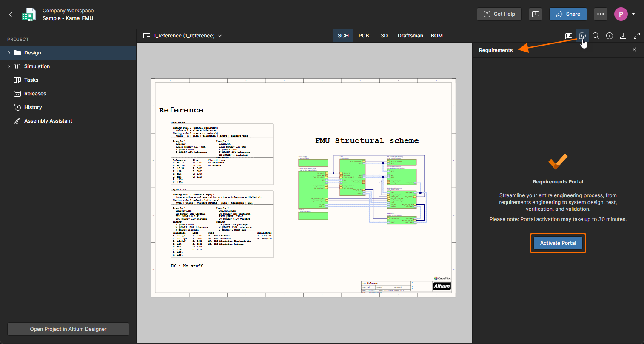The height and width of the screenshot is (344, 644).
Task: Click the Activate Portal button
Action: tap(558, 243)
